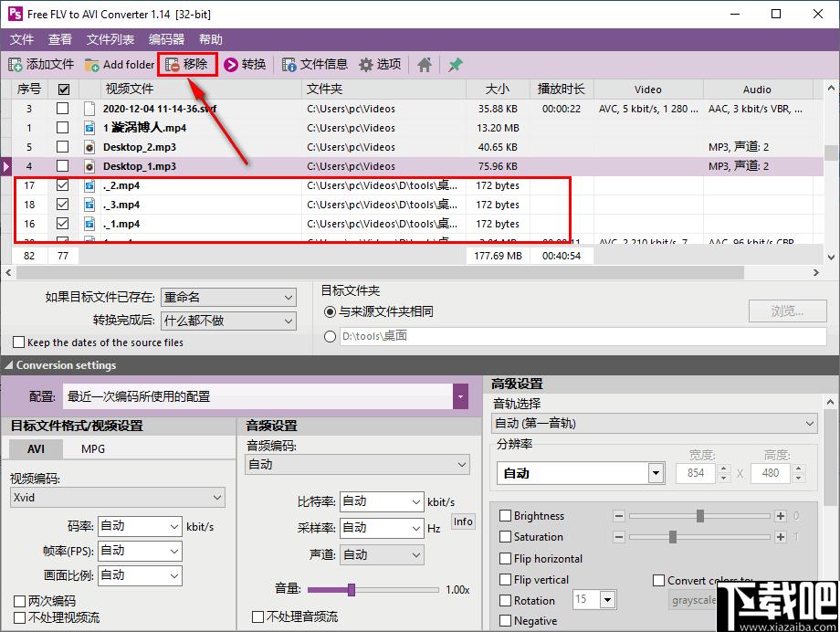Viewport: 840px width, 632px height.
Task: Click the Remove (移除) toolbar icon
Action: coord(173,65)
